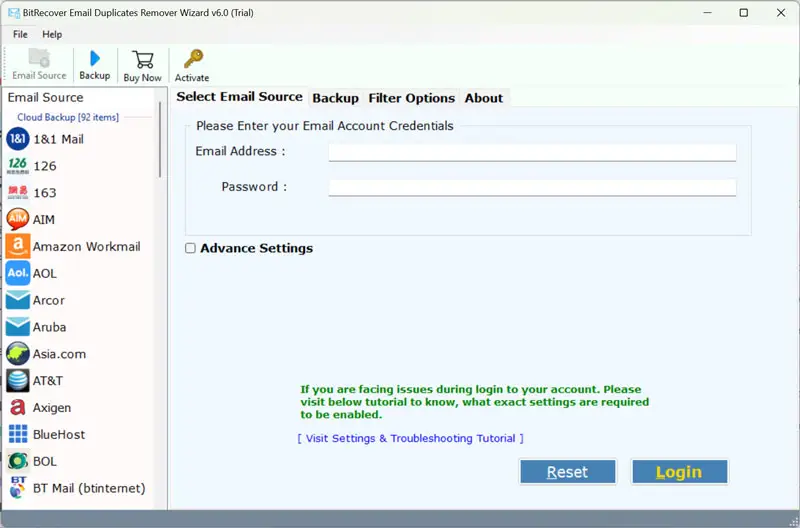Select the BlueHost grid icon
The width and height of the screenshot is (800, 528).
[18, 434]
